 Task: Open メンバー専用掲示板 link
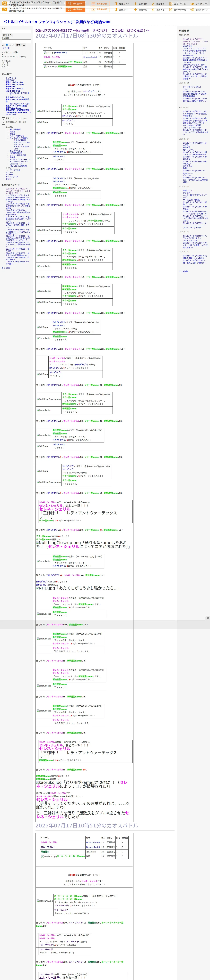(18, 155)
